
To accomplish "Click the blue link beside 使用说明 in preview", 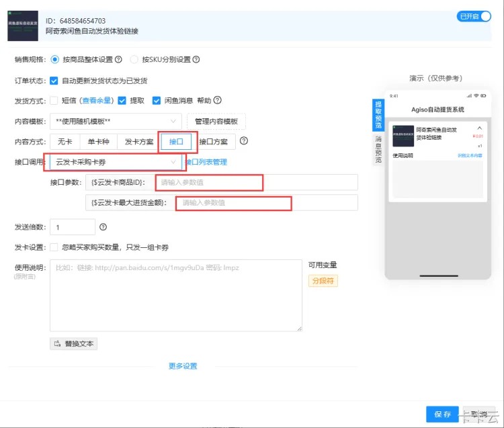I will click(470, 155).
